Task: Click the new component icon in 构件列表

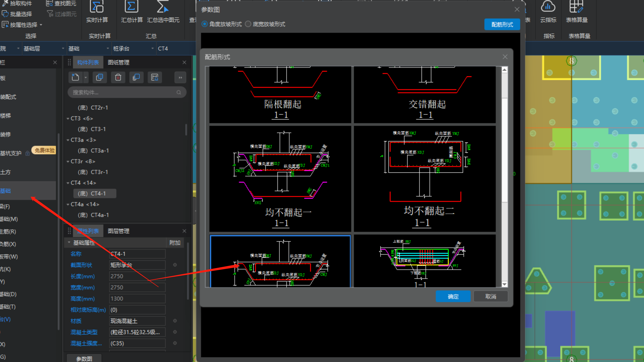Action: tap(75, 78)
